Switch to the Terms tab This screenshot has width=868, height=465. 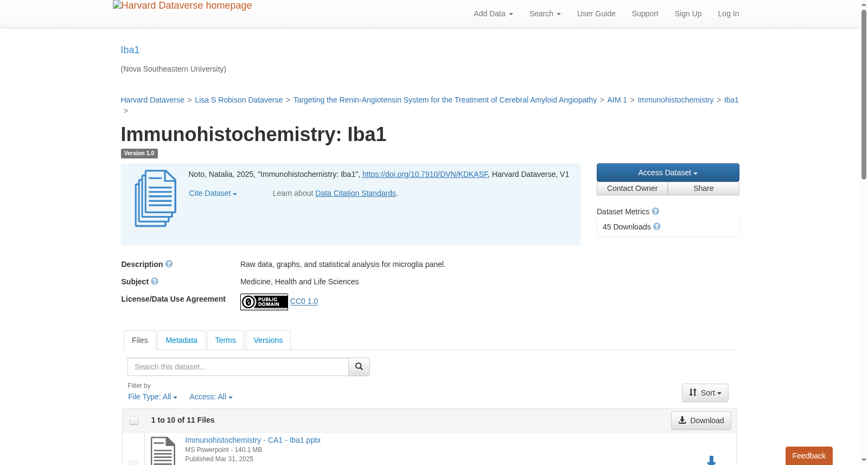[x=226, y=340]
